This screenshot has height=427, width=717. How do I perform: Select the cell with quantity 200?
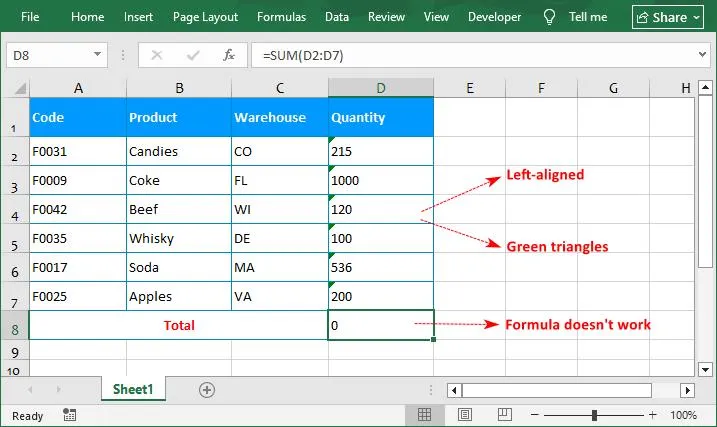[381, 296]
